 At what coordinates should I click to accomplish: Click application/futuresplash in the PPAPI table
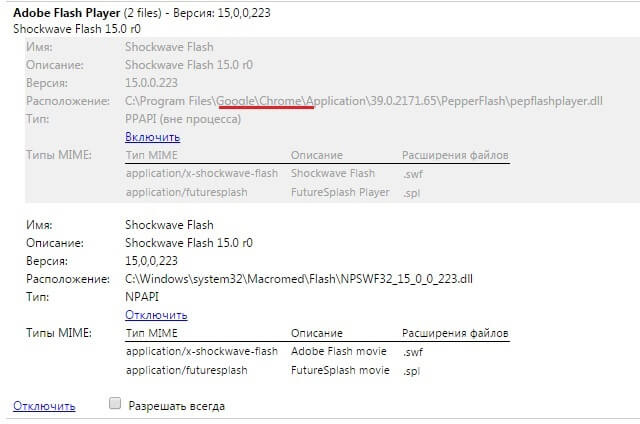[x=187, y=192]
